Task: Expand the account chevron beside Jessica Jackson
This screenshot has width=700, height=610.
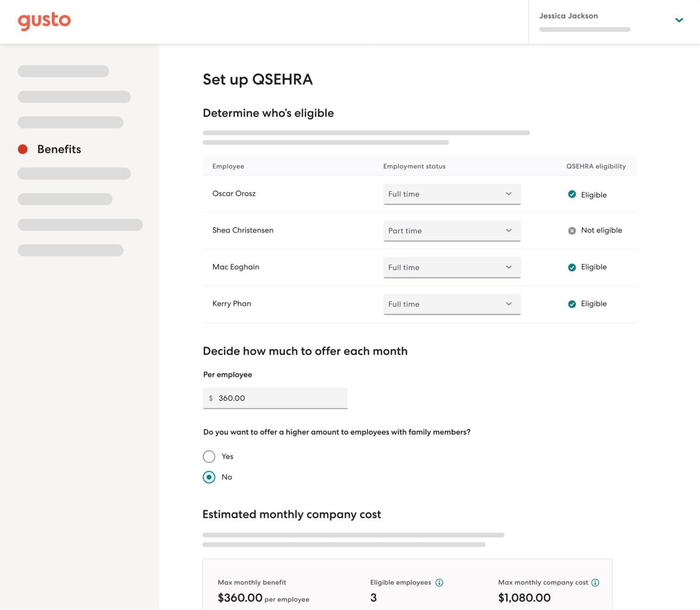Action: (x=679, y=20)
